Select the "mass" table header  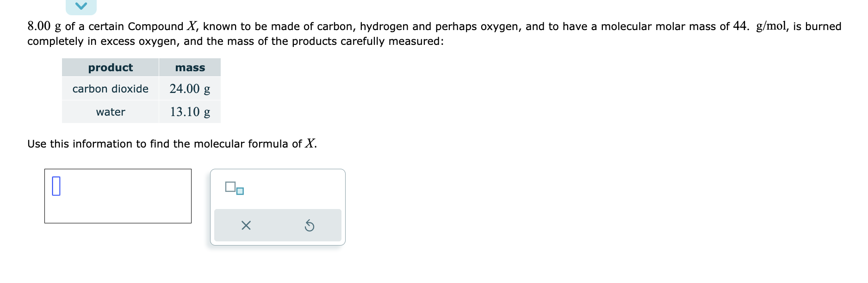pos(190,68)
